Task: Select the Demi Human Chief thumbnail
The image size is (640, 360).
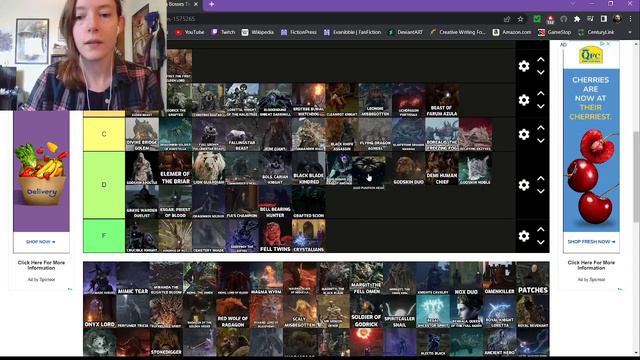Action: click(442, 168)
